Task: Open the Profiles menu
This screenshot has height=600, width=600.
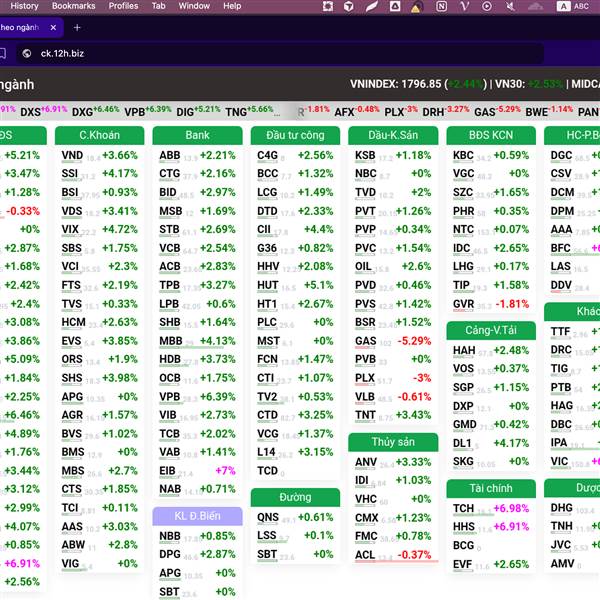Action: (x=123, y=6)
